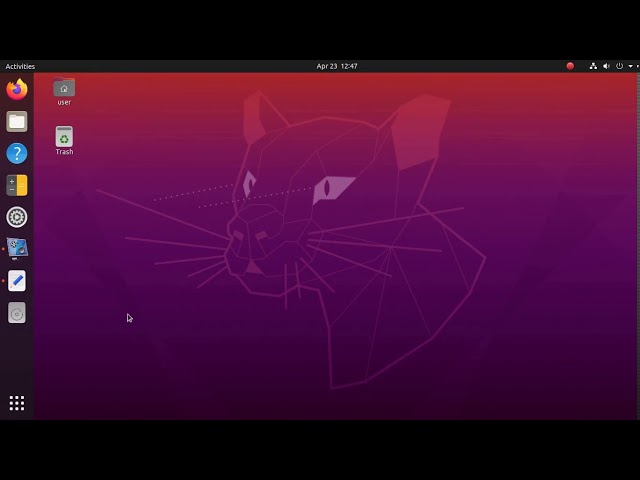Click Activities in the top bar

tap(20, 66)
